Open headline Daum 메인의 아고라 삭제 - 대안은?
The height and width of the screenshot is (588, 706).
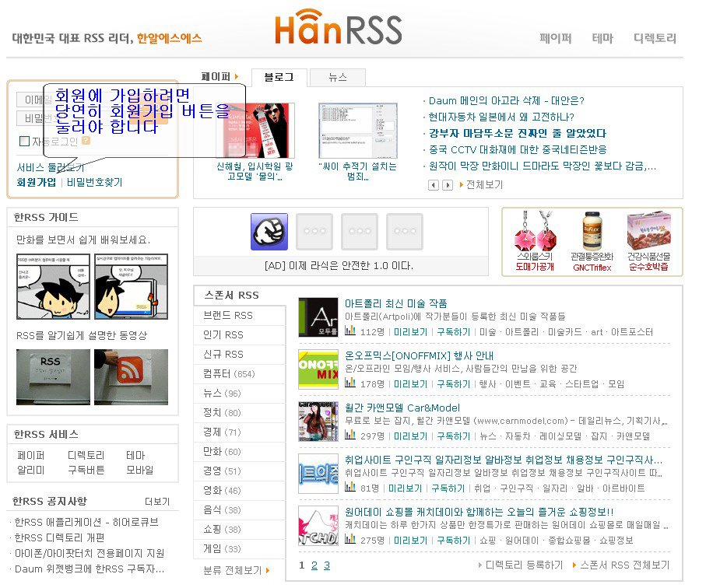tap(506, 101)
